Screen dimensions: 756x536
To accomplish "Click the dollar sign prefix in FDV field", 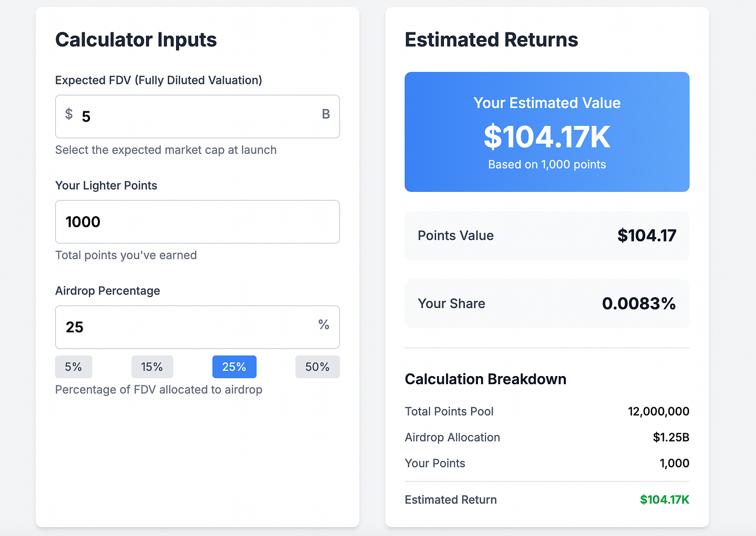I will click(x=69, y=115).
